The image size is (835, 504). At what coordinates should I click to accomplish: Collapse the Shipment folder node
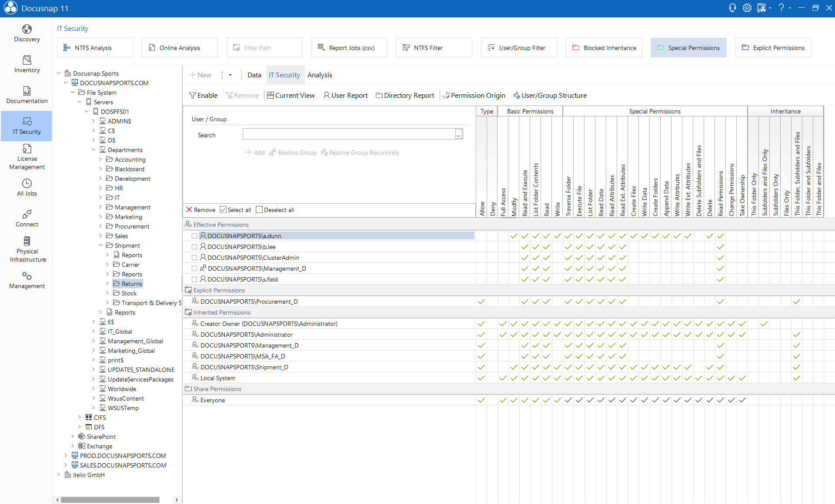click(100, 245)
